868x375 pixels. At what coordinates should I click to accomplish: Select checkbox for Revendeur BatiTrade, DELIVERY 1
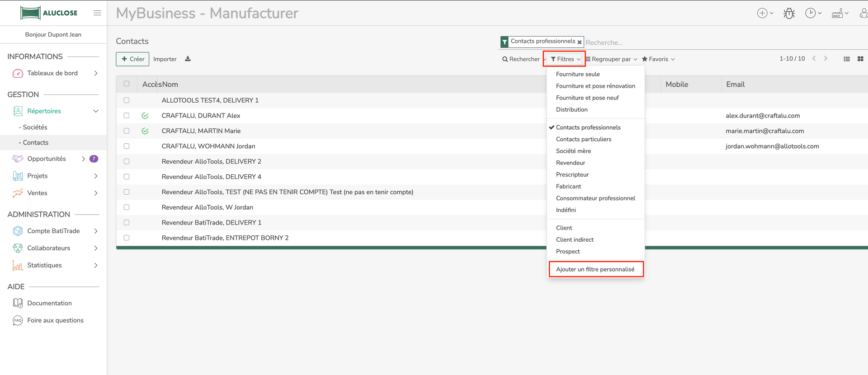click(127, 223)
